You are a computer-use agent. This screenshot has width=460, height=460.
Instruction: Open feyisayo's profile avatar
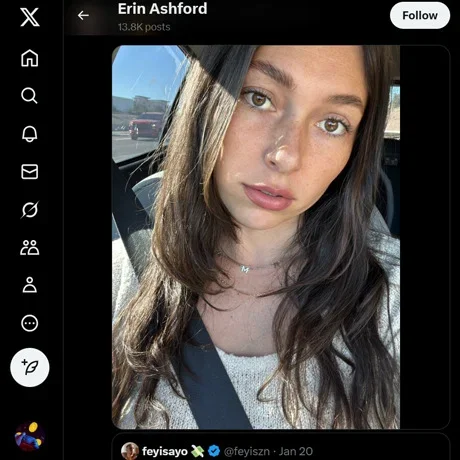tap(130, 451)
